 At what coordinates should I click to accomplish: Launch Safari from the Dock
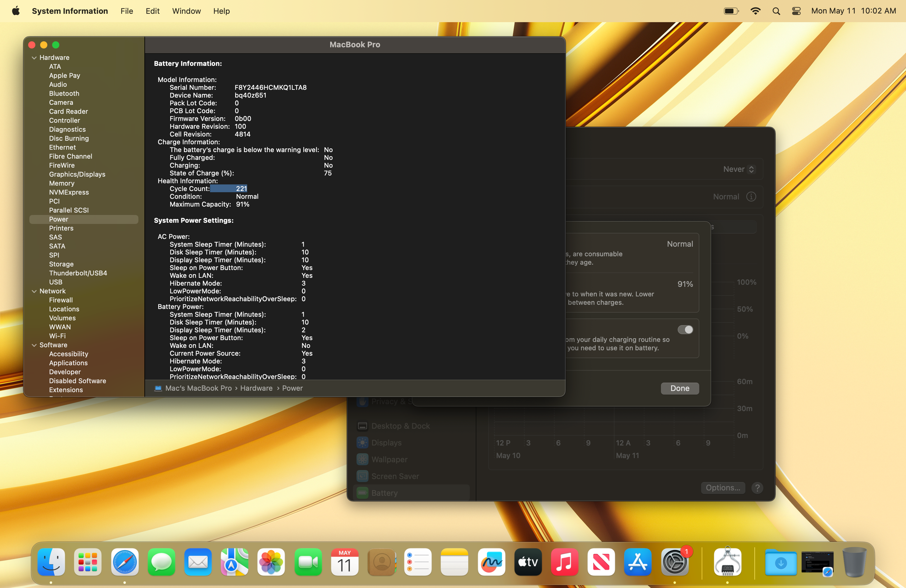(124, 562)
